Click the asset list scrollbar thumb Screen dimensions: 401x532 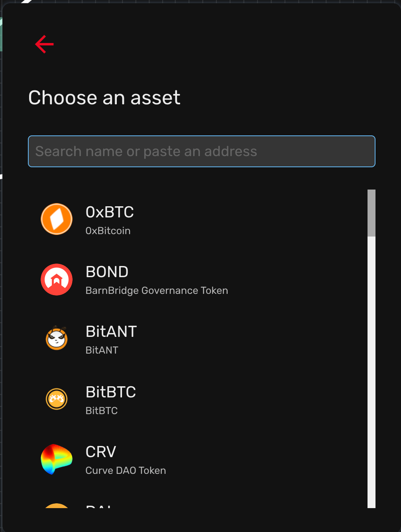(372, 213)
